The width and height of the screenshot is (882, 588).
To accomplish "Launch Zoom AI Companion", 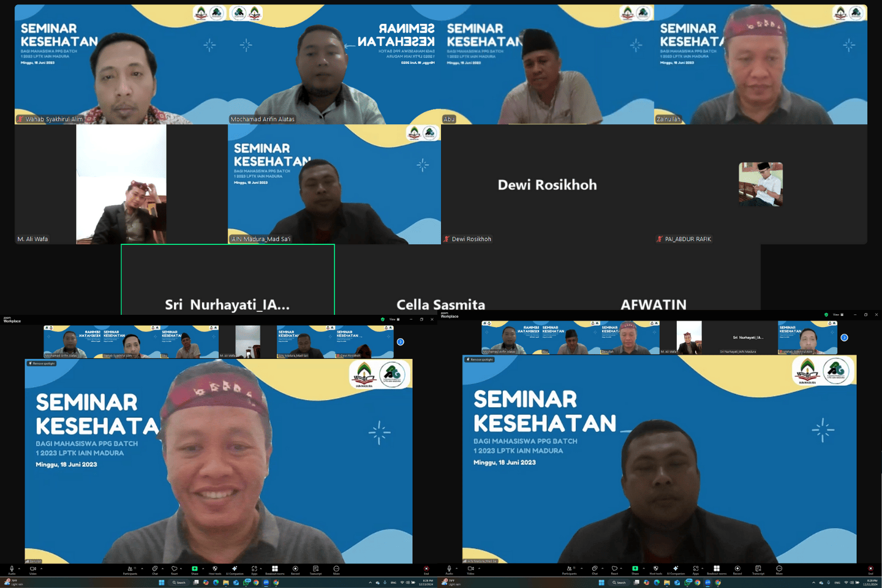I will tap(234, 568).
